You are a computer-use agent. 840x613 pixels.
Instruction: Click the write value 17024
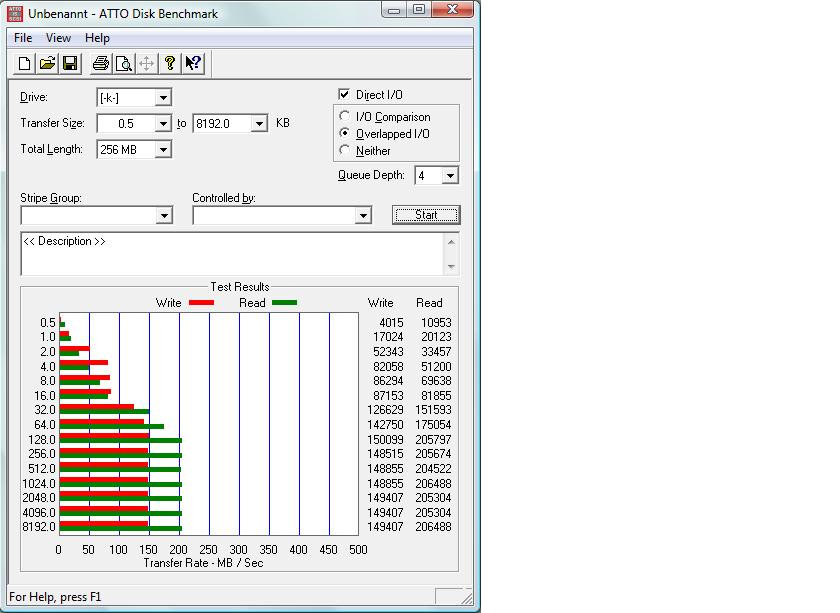click(x=388, y=337)
